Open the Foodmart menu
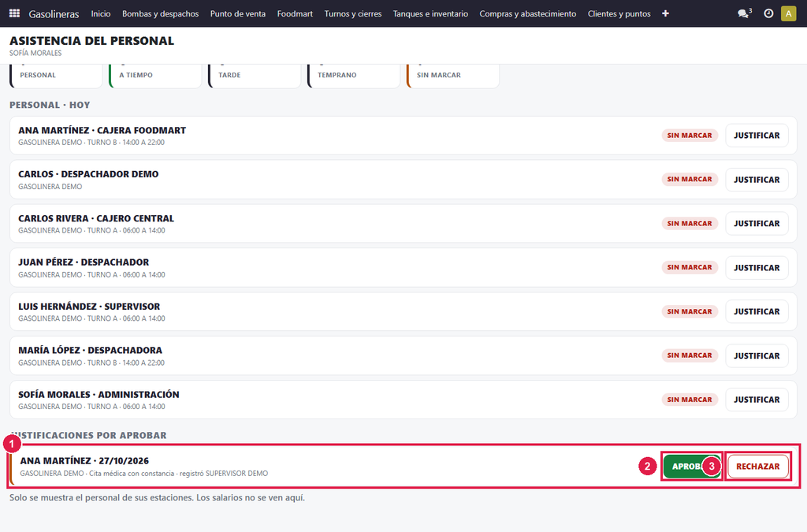Image resolution: width=807 pixels, height=532 pixels. [x=295, y=14]
